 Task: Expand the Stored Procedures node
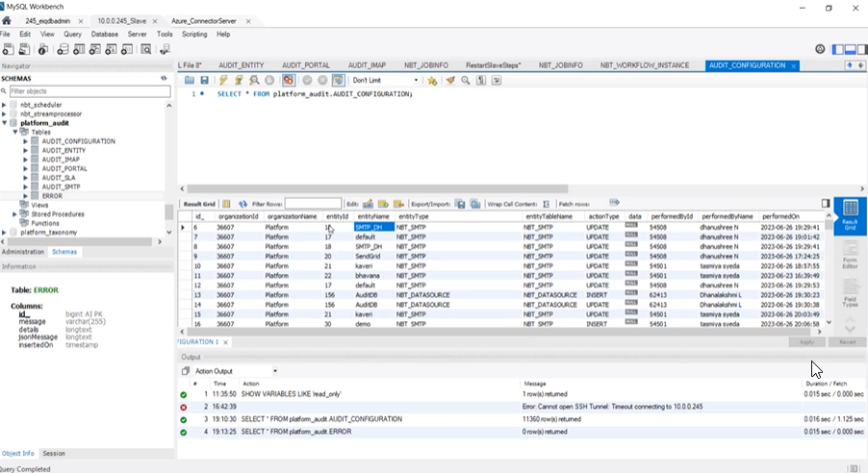(x=14, y=214)
